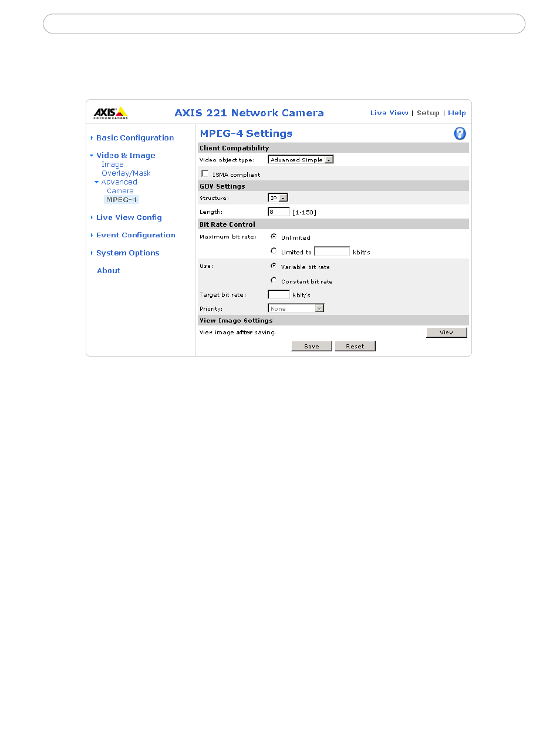This screenshot has width=560, height=742.
Task: Open System Options menu
Action: [128, 253]
